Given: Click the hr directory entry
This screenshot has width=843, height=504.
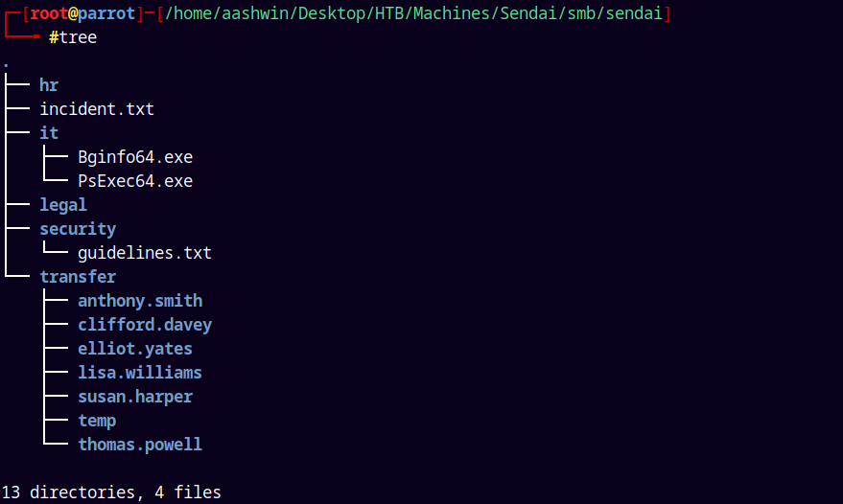Looking at the screenshot, I should [x=49, y=85].
